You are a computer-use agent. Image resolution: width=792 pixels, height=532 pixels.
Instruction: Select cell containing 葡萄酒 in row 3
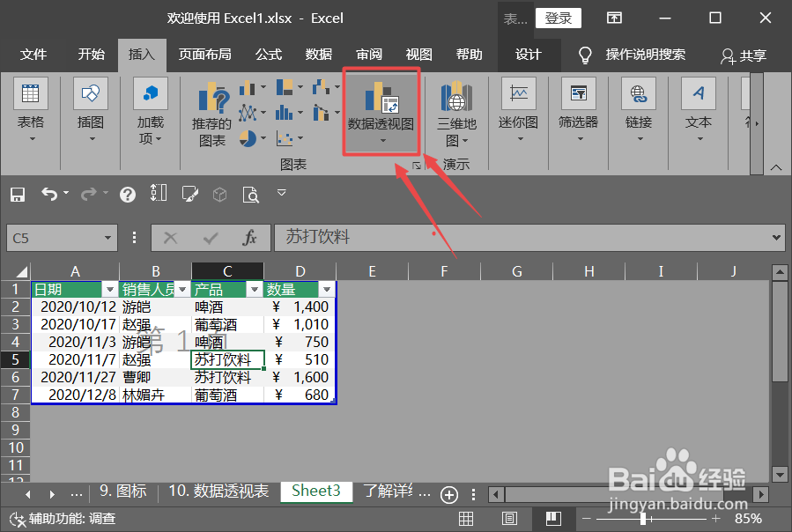(227, 324)
